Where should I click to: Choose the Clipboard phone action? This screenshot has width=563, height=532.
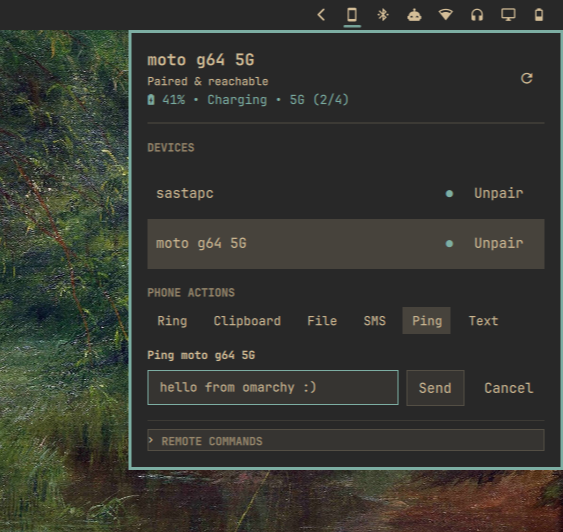click(x=247, y=321)
